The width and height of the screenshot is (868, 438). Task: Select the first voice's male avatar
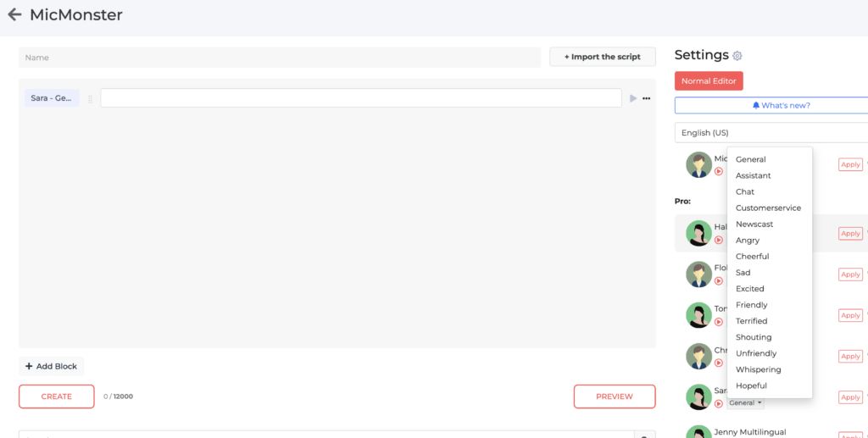click(x=698, y=165)
